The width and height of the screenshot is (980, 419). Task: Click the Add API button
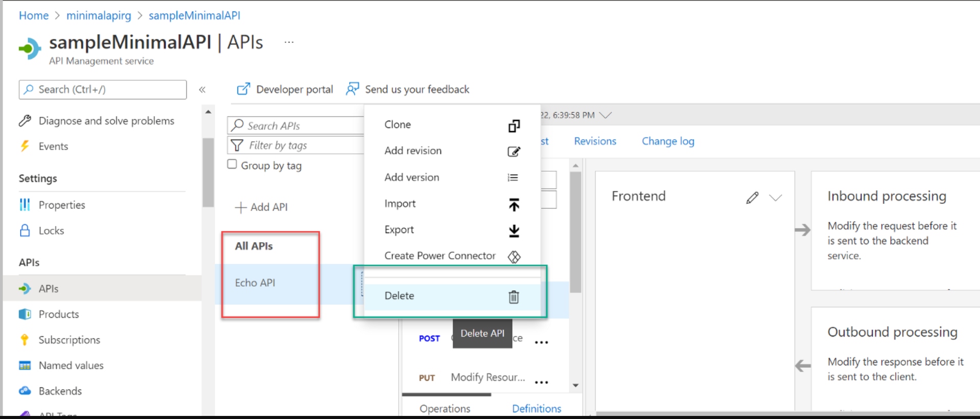tap(261, 207)
